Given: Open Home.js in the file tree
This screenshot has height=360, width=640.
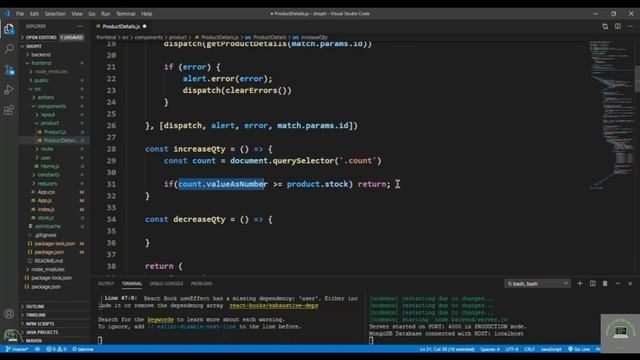Looking at the screenshot, I should point(54,166).
